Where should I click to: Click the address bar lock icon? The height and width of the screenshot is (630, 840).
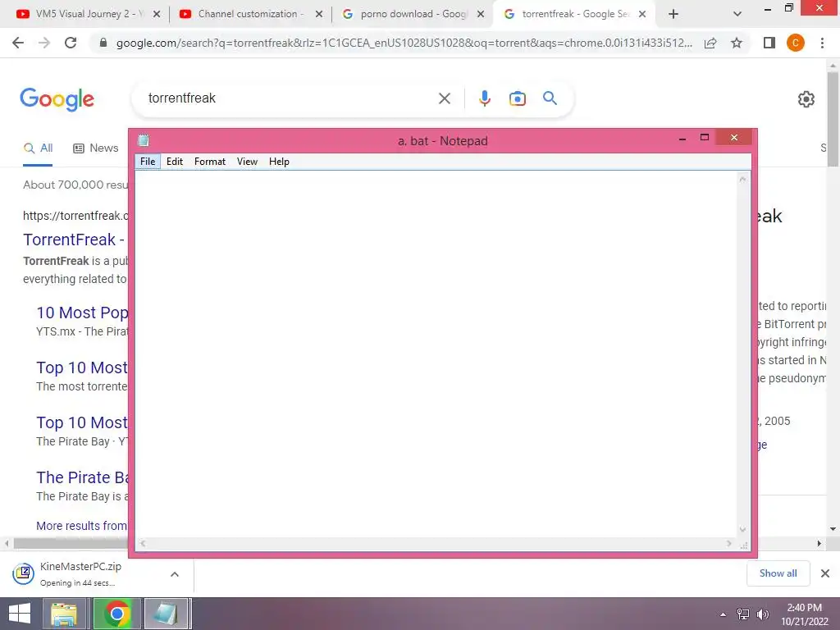(x=103, y=43)
